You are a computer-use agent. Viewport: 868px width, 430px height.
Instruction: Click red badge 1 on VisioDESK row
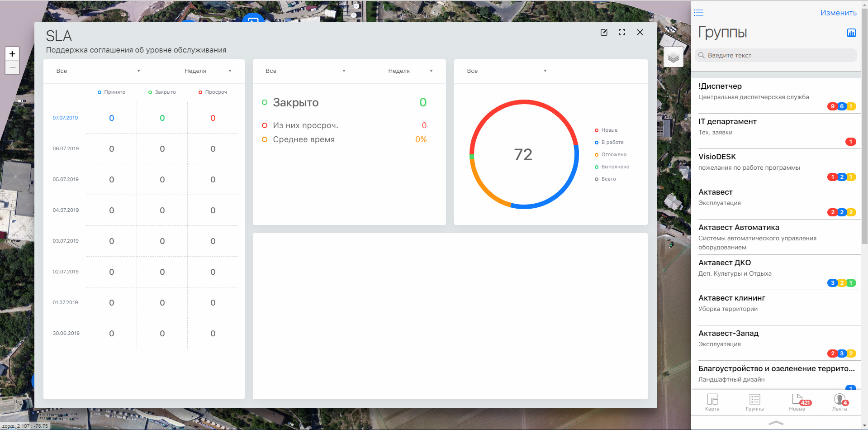point(832,177)
